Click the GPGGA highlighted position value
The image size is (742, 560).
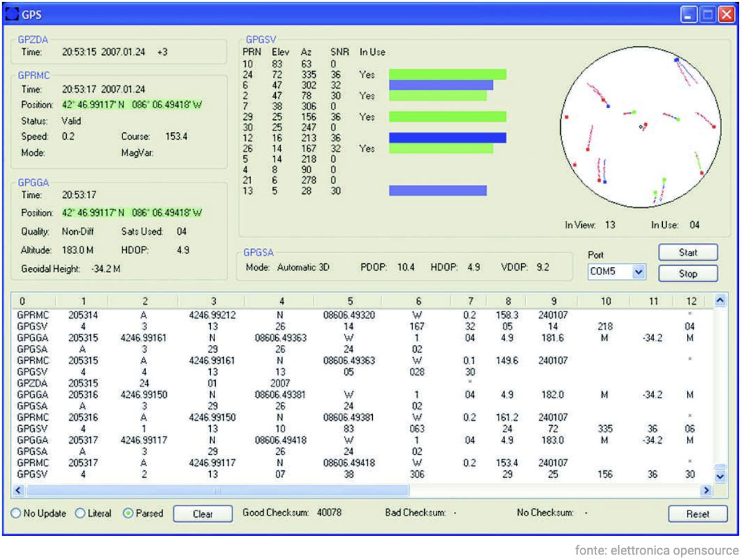(x=132, y=213)
